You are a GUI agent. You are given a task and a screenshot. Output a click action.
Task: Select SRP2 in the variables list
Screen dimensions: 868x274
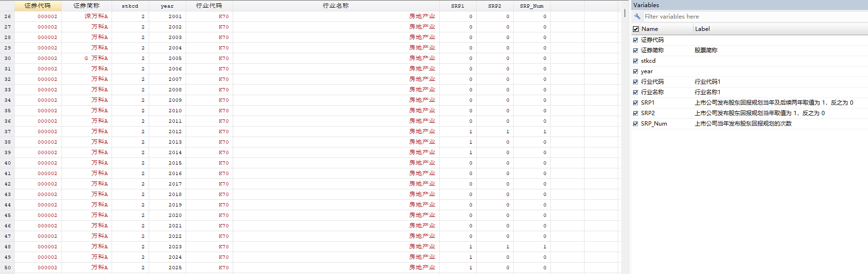pyautogui.click(x=648, y=113)
